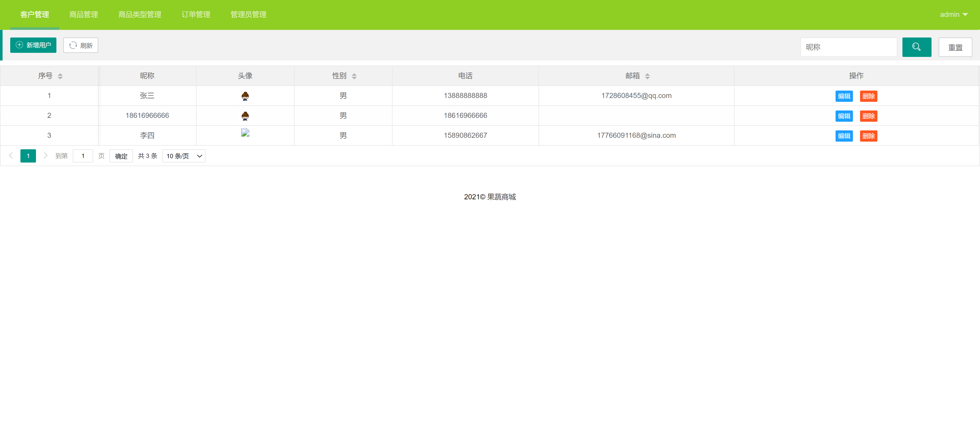980x432 pixels.
Task: Click the previous page arrow in pagination
Action: point(11,156)
